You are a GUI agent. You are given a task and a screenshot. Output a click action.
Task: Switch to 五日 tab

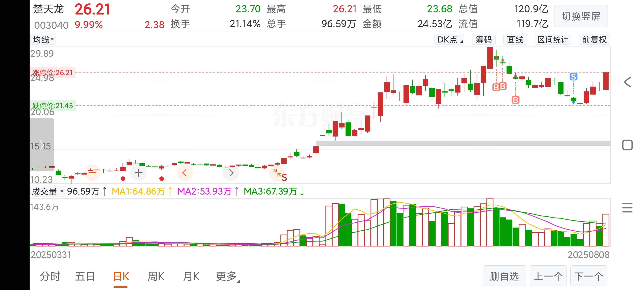[x=85, y=277]
